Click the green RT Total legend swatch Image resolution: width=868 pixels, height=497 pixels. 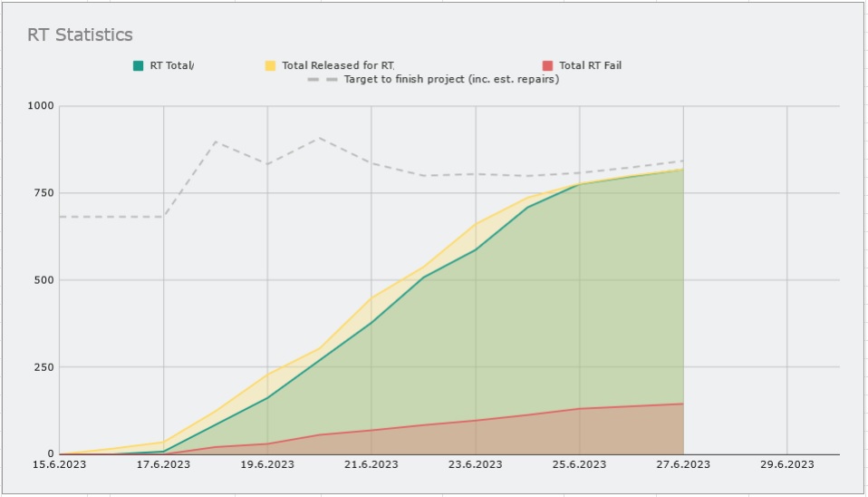coord(139,65)
